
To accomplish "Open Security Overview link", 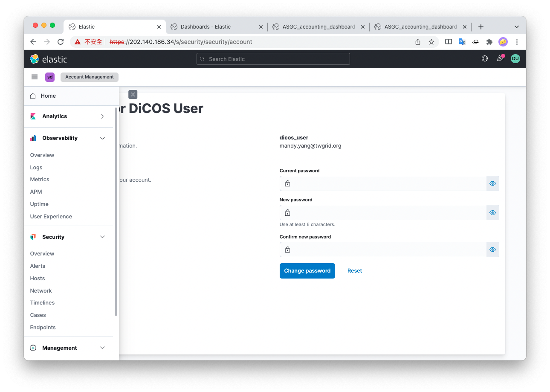I will [42, 254].
